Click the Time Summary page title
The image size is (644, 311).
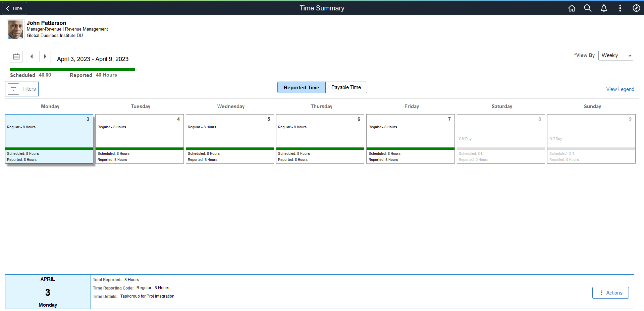click(322, 8)
